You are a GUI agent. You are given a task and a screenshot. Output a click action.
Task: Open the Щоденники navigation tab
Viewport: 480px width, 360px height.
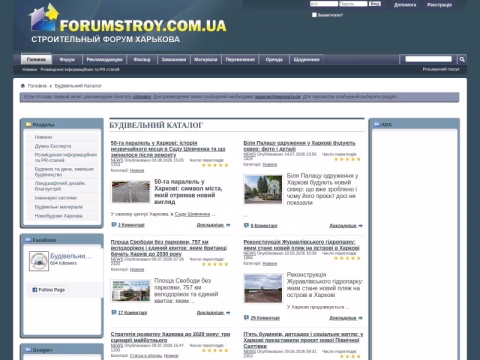pos(306,59)
